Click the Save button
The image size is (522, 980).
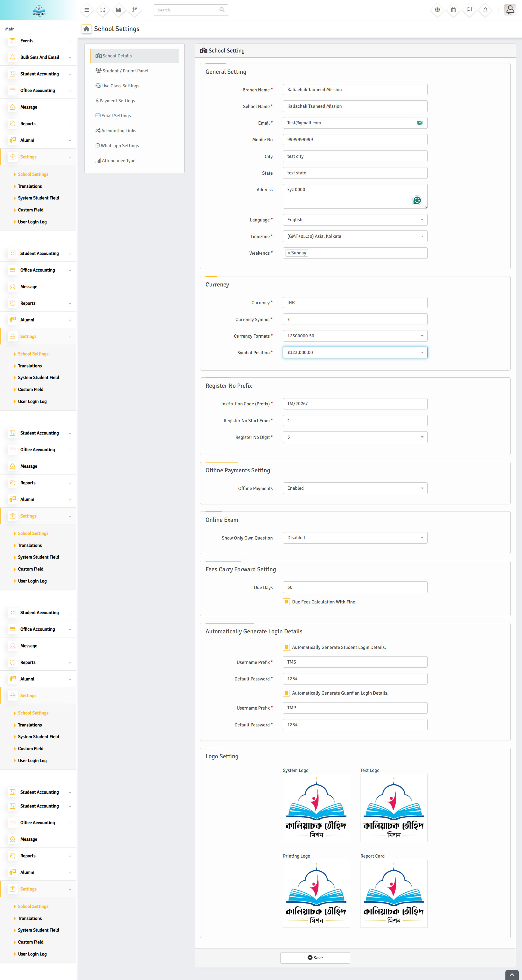tap(315, 958)
